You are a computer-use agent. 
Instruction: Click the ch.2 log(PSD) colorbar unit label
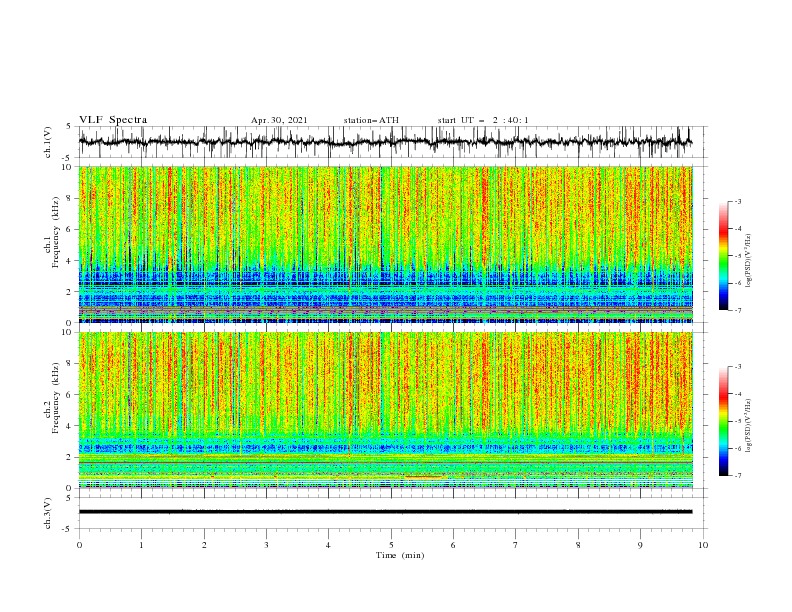(748, 426)
